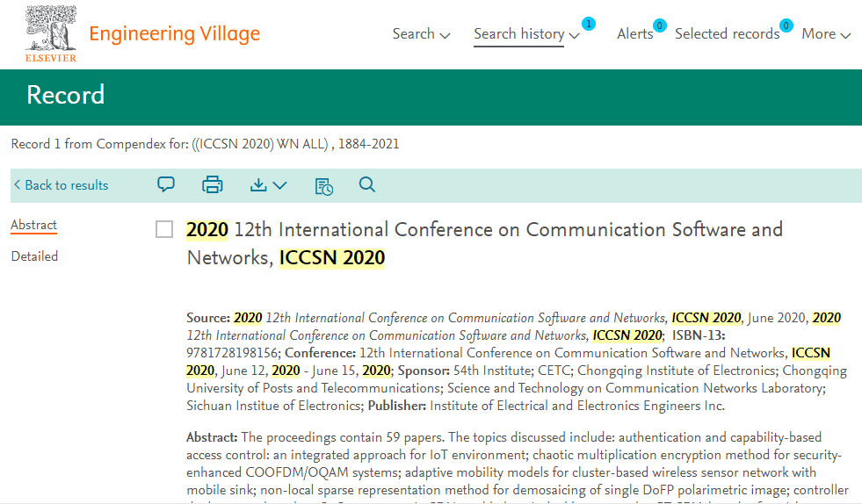
Task: Click the Alerts count badge
Action: click(659, 25)
